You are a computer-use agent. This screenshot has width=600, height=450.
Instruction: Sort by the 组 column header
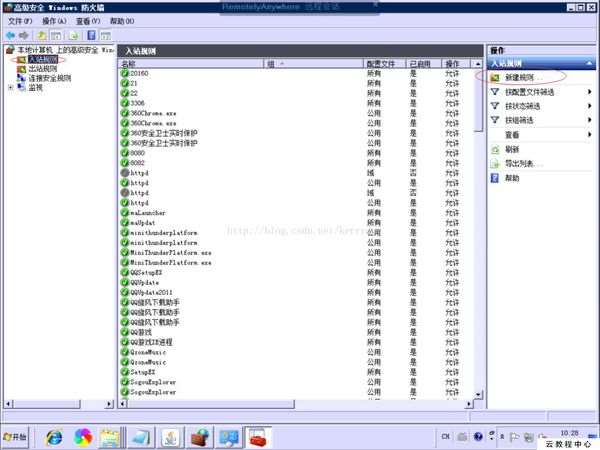pos(313,64)
